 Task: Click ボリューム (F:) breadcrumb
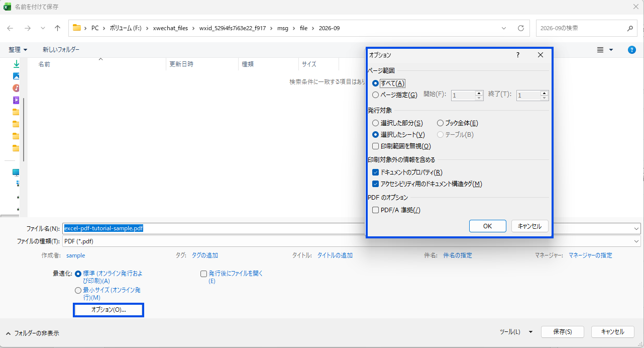(x=126, y=28)
